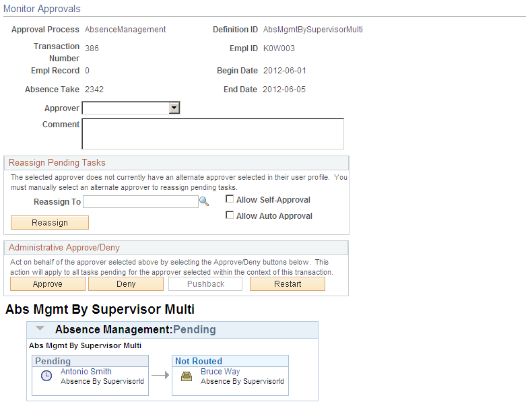
Task: Click Absence By SupervisorId under Antonio Smith
Action: coord(102,381)
